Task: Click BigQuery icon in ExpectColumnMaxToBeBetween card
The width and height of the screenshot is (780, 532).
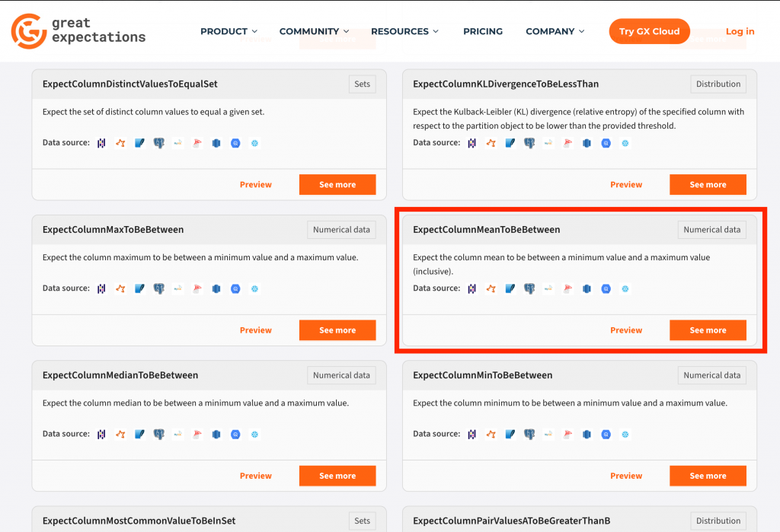Action: (x=235, y=288)
